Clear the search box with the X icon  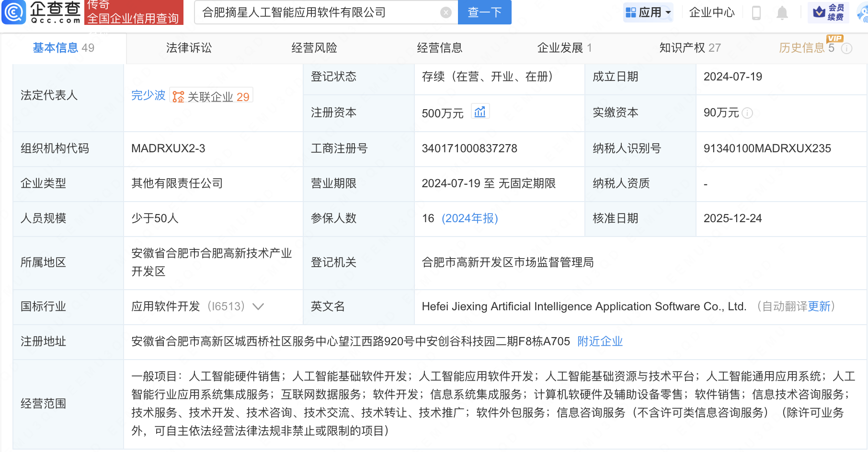click(445, 12)
